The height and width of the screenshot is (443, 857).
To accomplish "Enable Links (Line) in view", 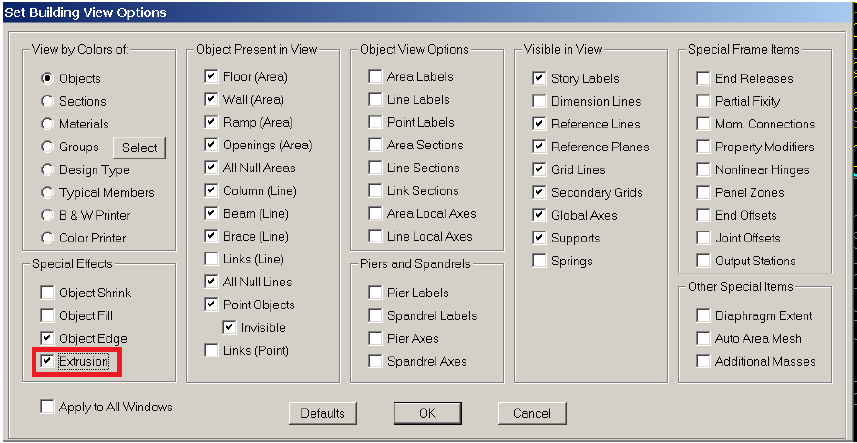I will click(211, 259).
